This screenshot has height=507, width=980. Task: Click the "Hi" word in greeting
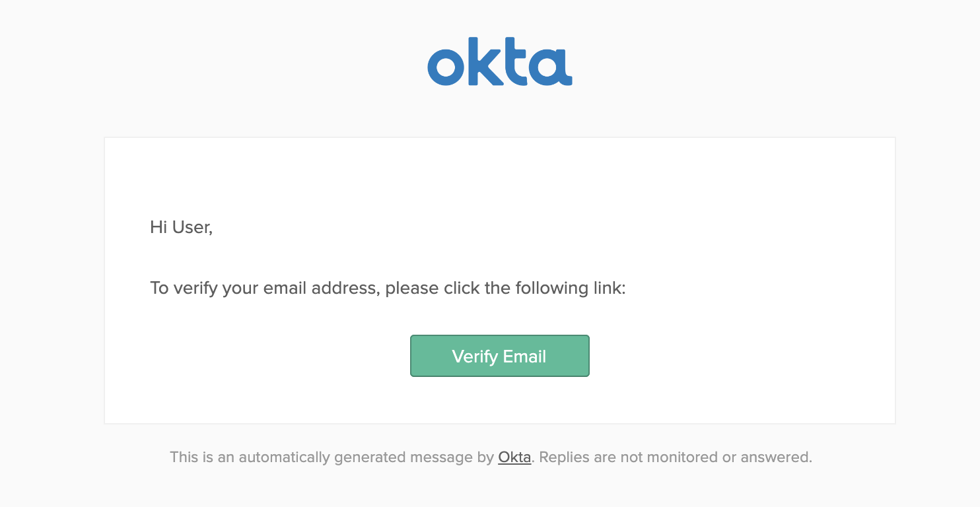(158, 228)
